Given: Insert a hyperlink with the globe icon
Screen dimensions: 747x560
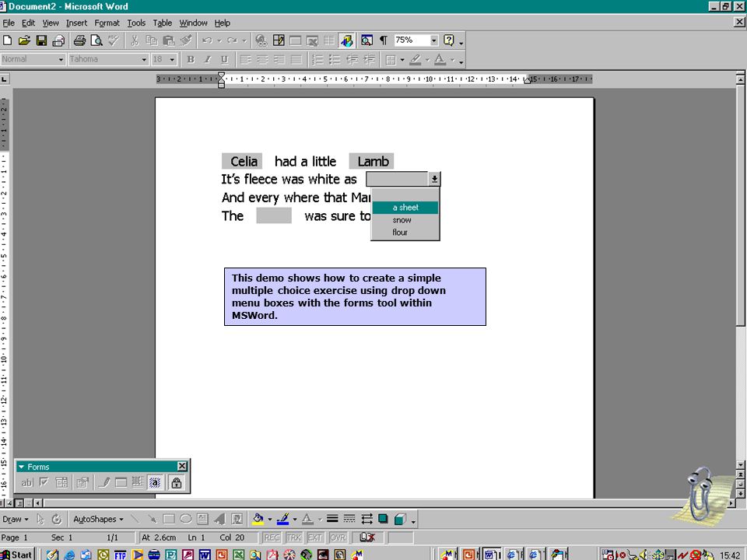Looking at the screenshot, I should (x=261, y=40).
